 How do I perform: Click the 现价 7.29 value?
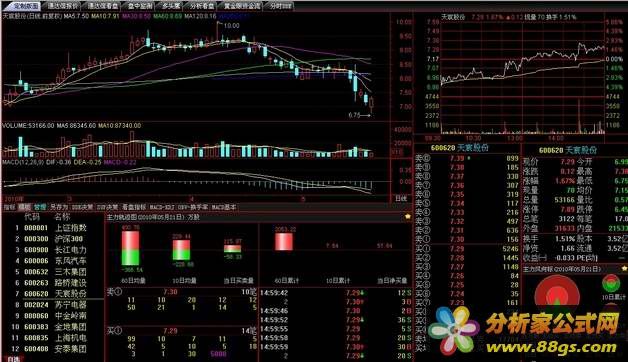pos(568,162)
